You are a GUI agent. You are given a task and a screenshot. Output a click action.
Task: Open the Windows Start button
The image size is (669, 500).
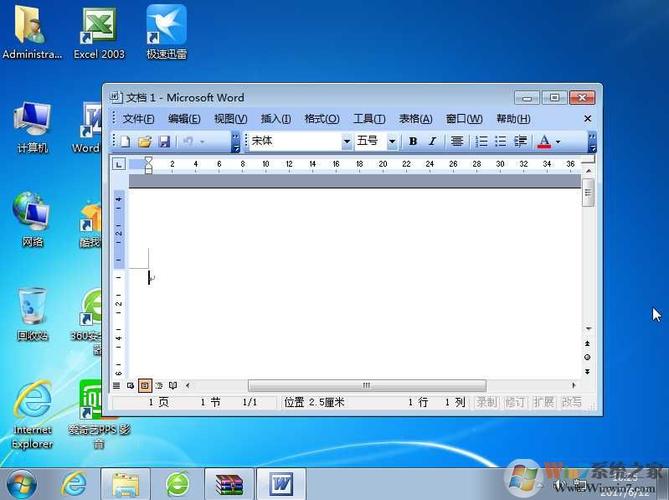pos(20,484)
